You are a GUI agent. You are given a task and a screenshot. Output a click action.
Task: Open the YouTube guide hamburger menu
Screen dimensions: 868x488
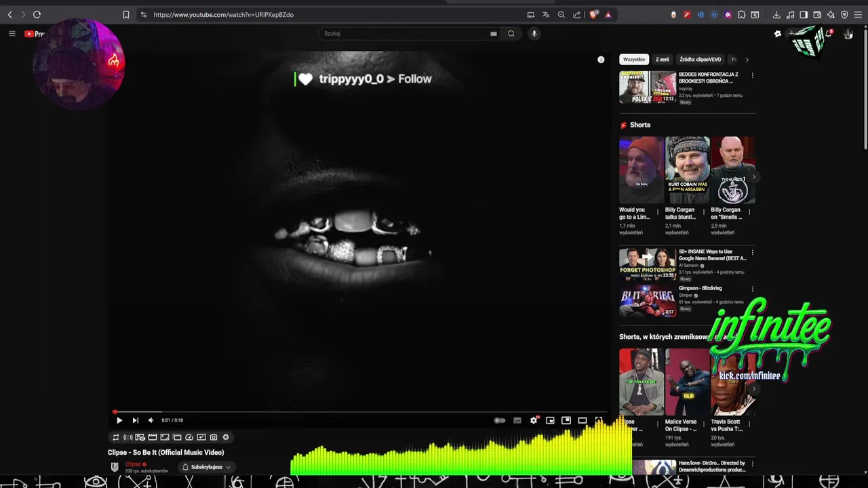click(x=12, y=33)
